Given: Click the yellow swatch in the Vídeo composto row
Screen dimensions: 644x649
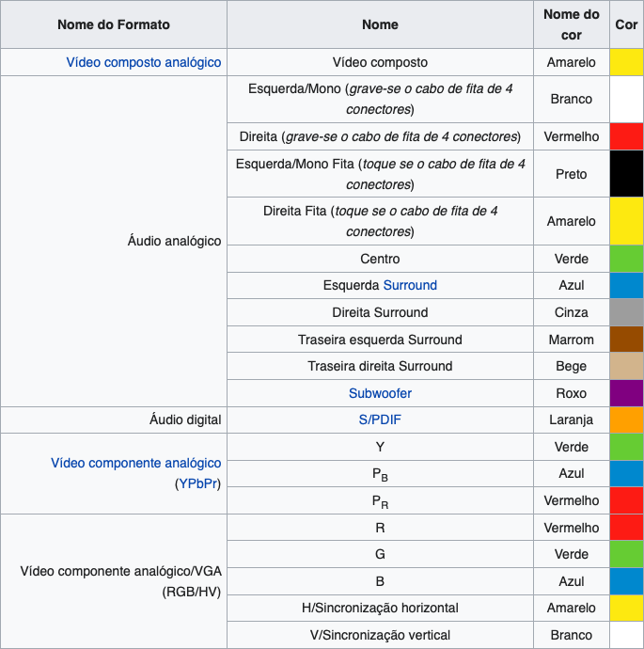Looking at the screenshot, I should 626,62.
